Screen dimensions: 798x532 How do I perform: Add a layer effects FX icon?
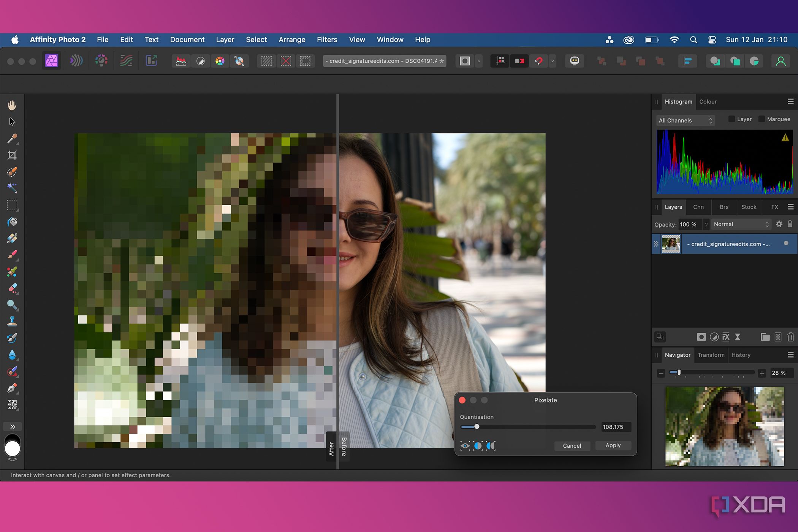pos(726,337)
